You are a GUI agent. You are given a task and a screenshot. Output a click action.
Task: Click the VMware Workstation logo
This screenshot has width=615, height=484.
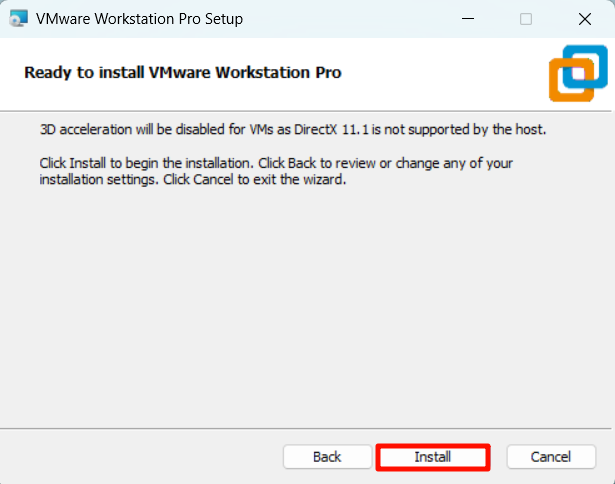click(x=577, y=73)
